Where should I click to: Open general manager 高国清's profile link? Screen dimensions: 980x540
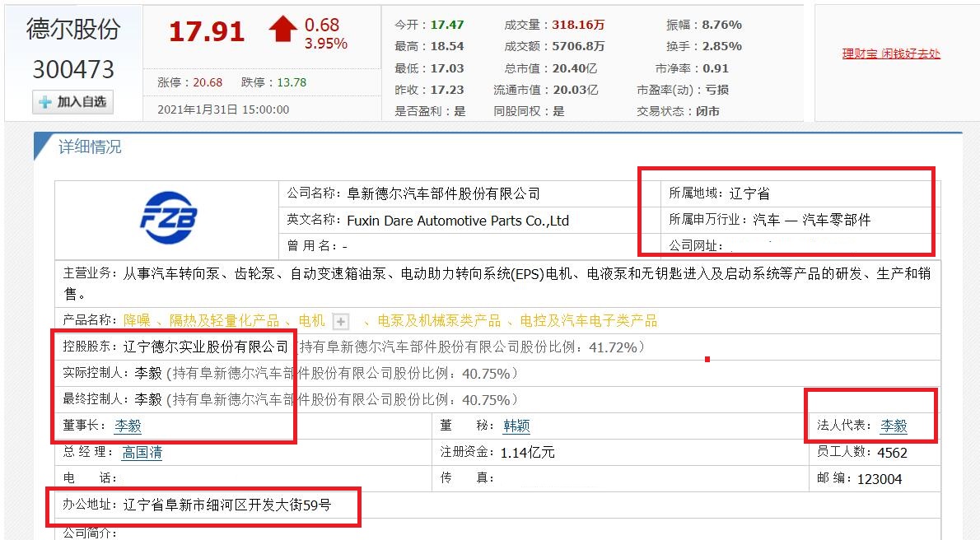[x=142, y=452]
